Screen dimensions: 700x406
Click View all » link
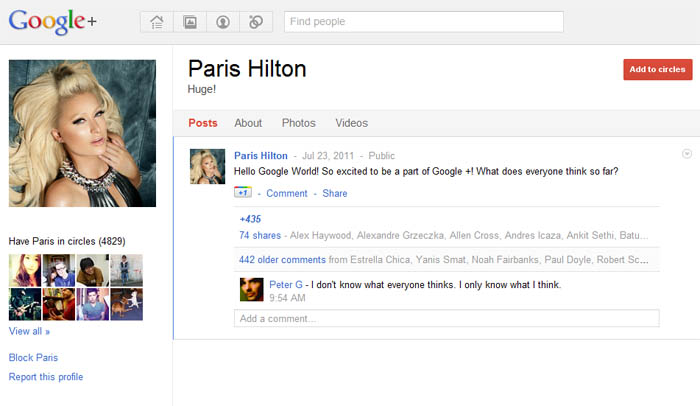point(29,331)
